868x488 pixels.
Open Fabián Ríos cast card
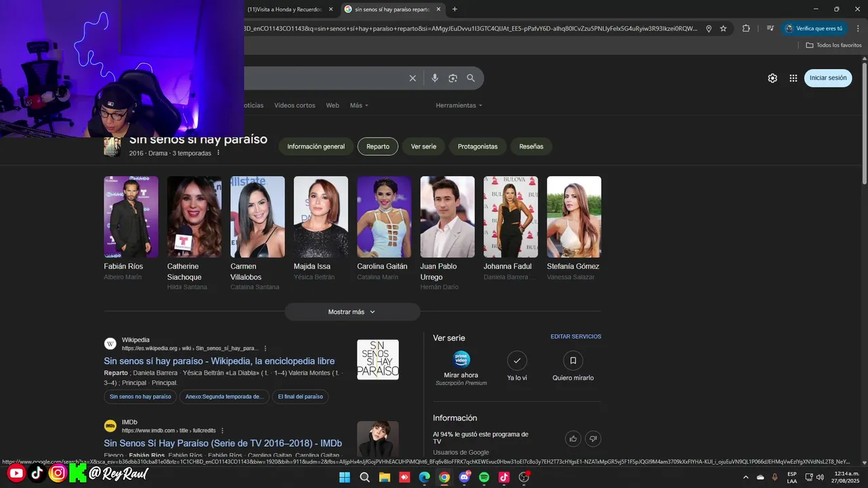coord(131,228)
